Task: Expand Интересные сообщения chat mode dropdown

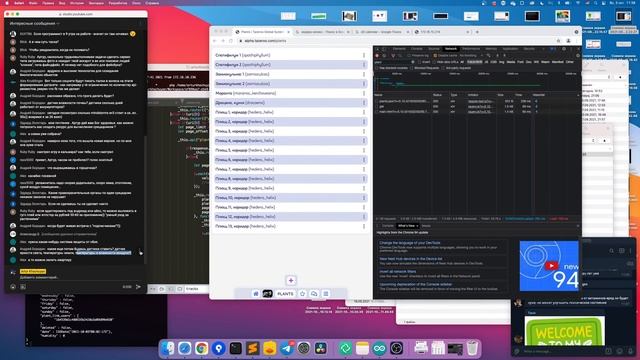Action: (x=35, y=24)
